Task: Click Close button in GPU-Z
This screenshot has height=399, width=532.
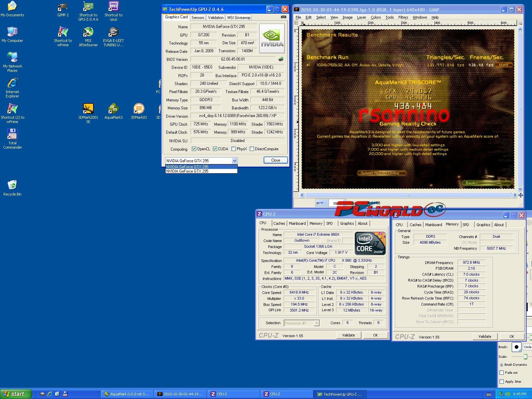Action: click(x=276, y=160)
